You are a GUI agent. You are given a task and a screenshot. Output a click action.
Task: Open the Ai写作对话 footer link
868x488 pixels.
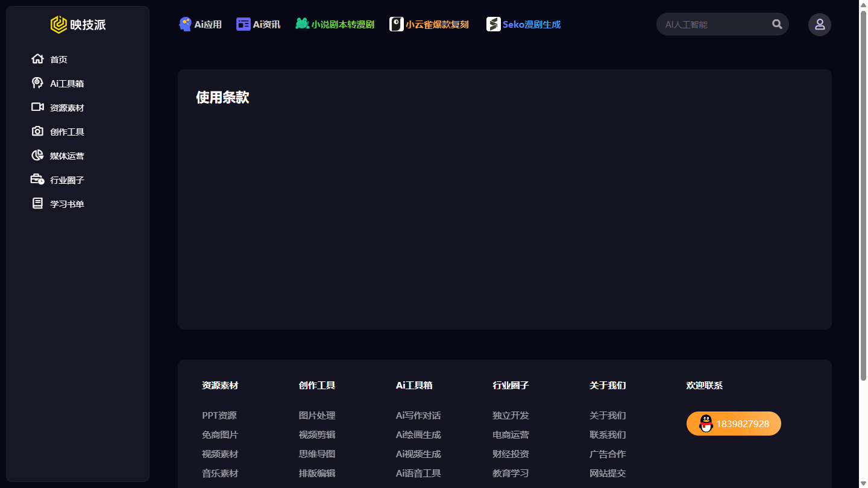click(x=418, y=416)
